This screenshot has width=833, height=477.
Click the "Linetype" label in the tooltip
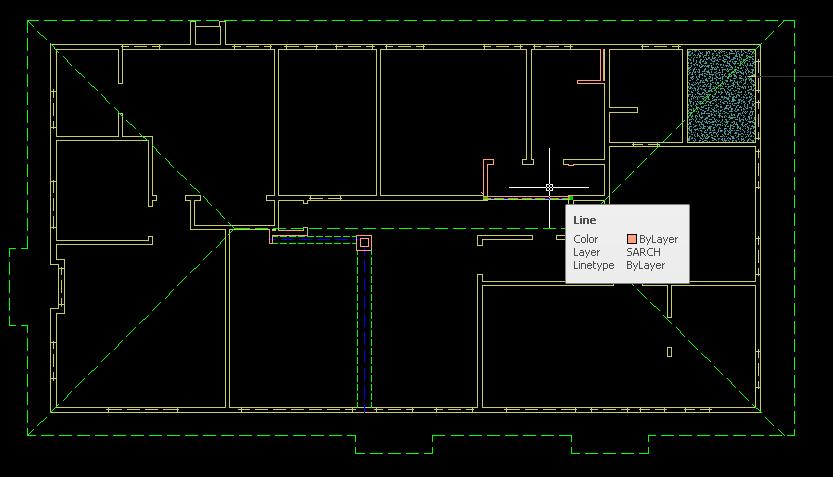[x=593, y=265]
